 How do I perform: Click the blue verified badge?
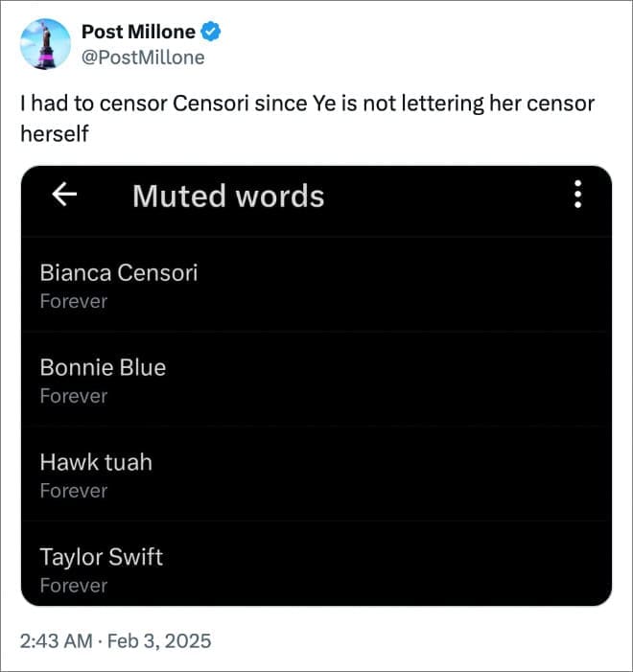tap(212, 33)
